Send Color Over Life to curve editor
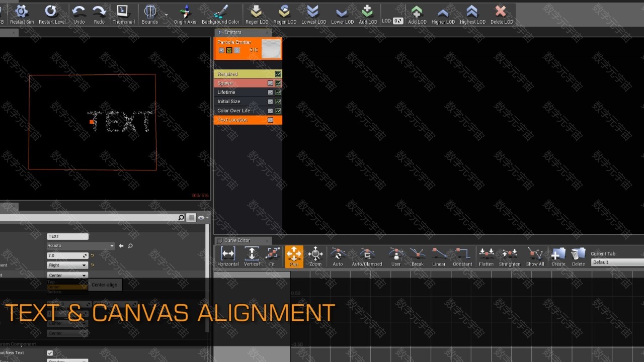The width and height of the screenshot is (644, 362). pos(278,111)
